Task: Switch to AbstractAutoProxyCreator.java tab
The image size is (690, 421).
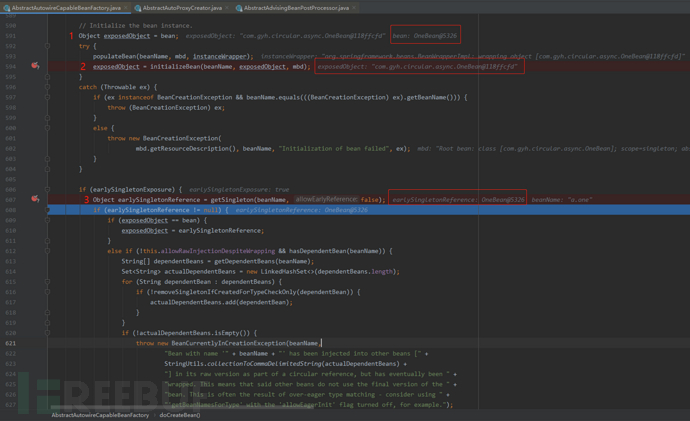Action: click(182, 7)
